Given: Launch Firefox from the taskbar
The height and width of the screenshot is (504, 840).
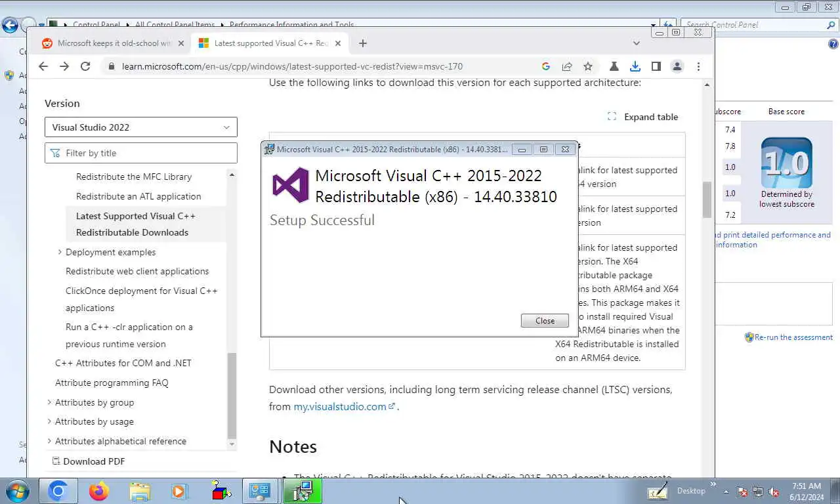Looking at the screenshot, I should pyautogui.click(x=99, y=491).
